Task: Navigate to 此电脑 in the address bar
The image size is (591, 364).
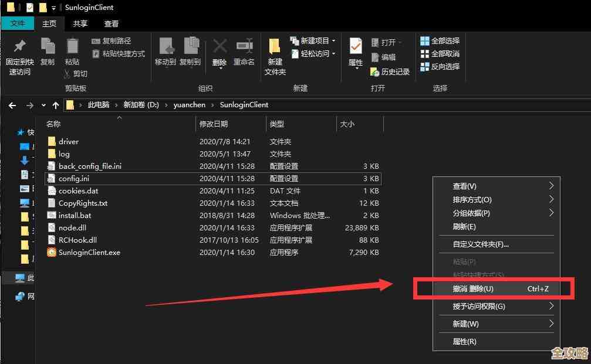Action: coord(98,105)
